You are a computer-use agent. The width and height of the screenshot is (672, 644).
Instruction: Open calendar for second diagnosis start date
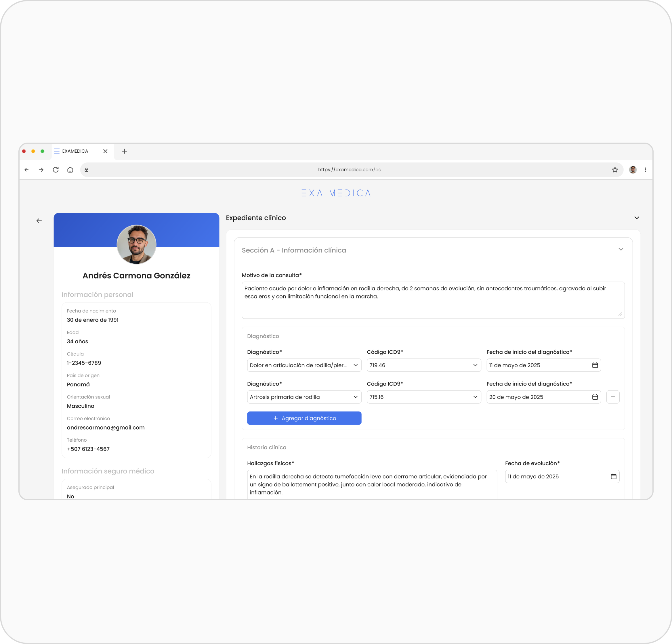point(595,397)
